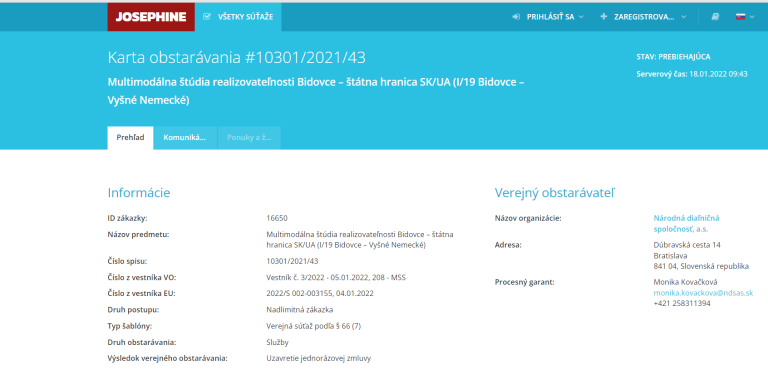This screenshot has height=369, width=768.
Task: Click the Slovak flag language icon
Action: [740, 17]
